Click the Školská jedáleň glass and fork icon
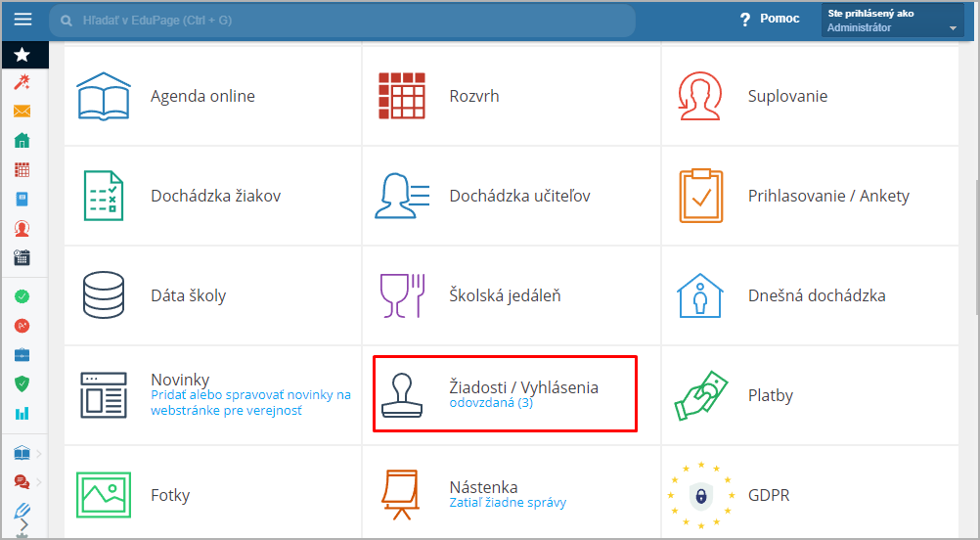Image resolution: width=980 pixels, height=540 pixels. [403, 295]
